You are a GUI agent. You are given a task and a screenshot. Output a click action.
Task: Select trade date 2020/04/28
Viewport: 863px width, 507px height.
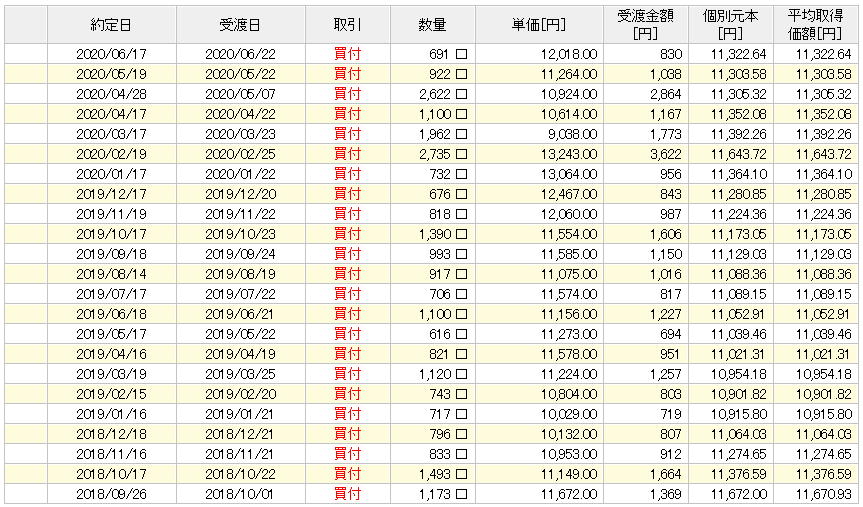pyautogui.click(x=112, y=94)
